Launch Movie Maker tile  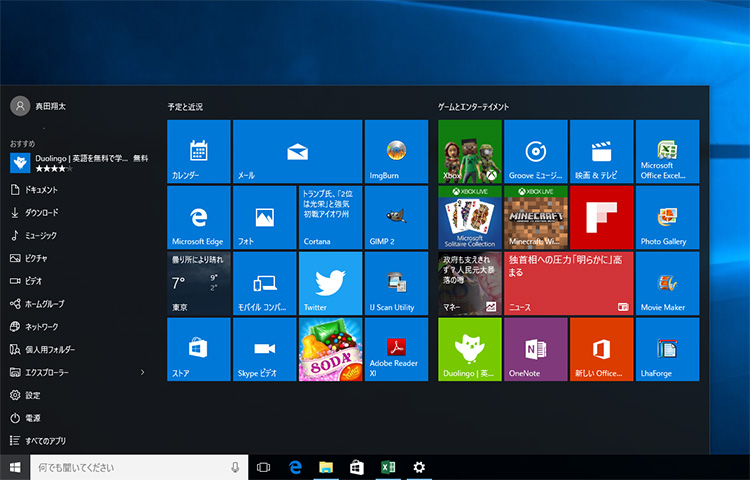[667, 283]
